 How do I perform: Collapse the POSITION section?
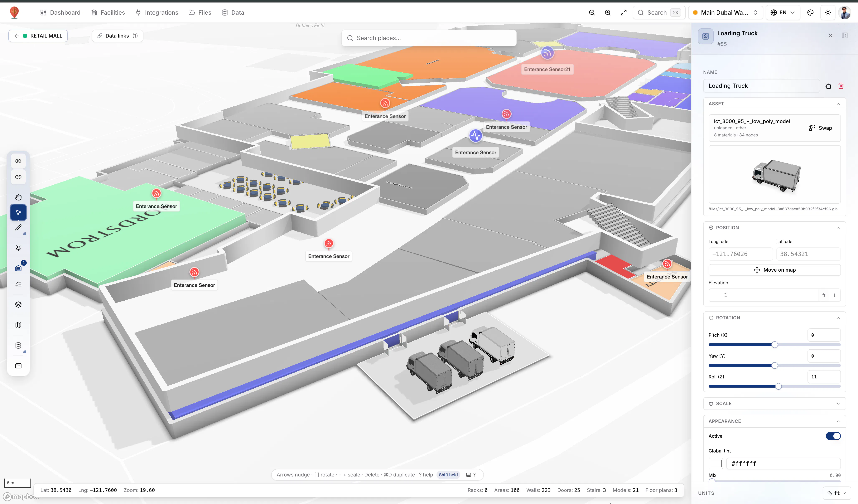pos(838,228)
